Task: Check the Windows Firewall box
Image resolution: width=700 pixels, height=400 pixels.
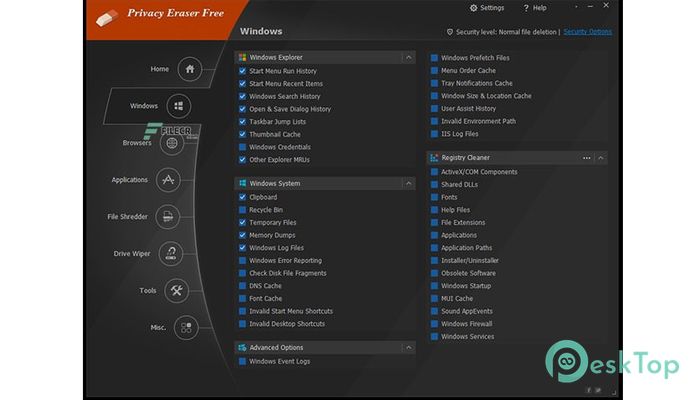Action: 434,324
